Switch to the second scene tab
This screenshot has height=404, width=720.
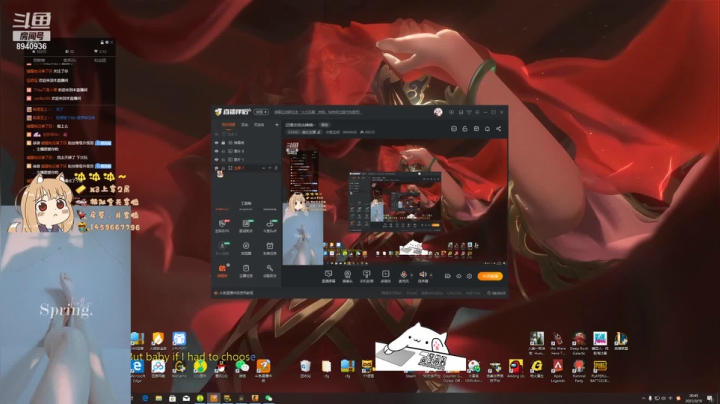pyautogui.click(x=245, y=125)
